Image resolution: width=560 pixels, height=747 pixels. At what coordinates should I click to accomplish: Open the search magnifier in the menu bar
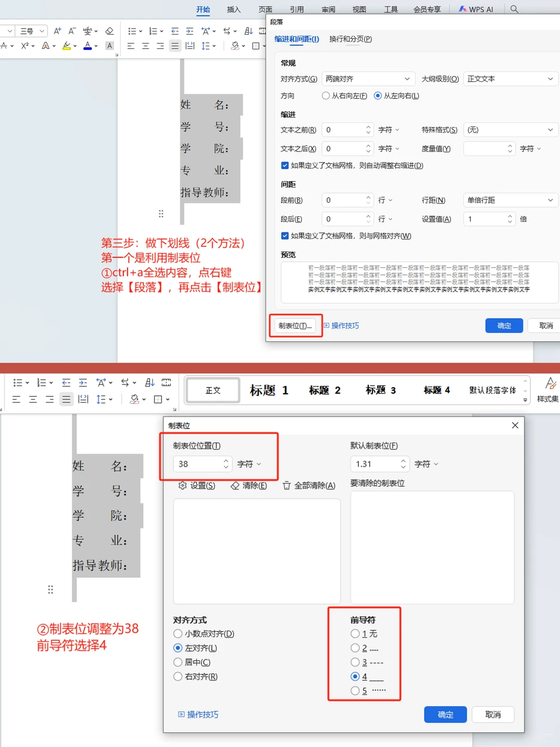pyautogui.click(x=514, y=9)
